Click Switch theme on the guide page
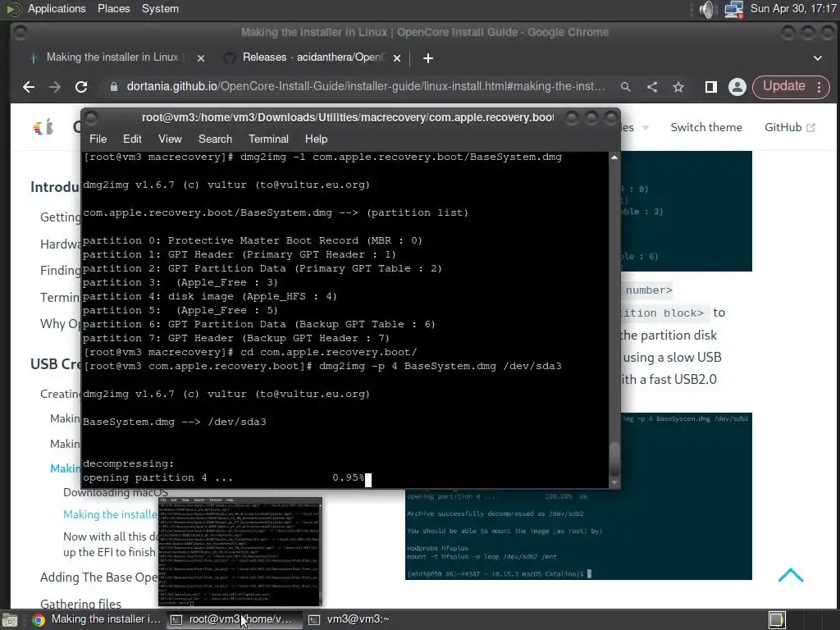The height and width of the screenshot is (630, 840). (706, 127)
